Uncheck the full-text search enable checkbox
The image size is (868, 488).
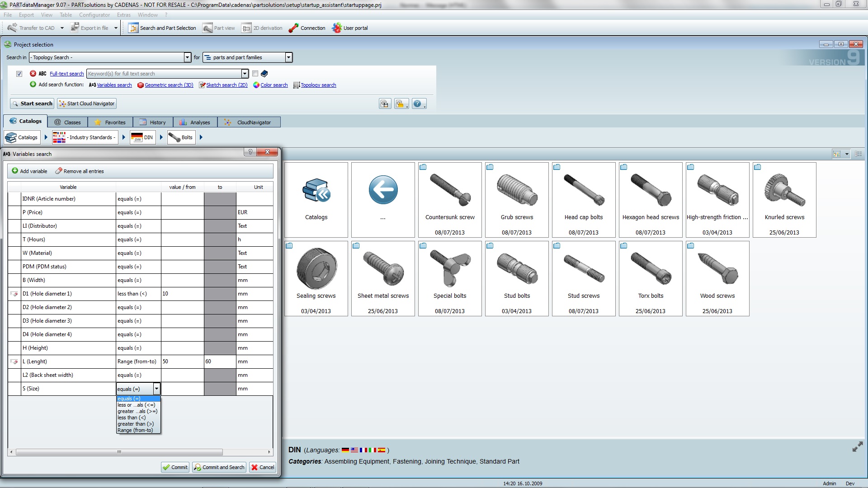click(x=19, y=74)
